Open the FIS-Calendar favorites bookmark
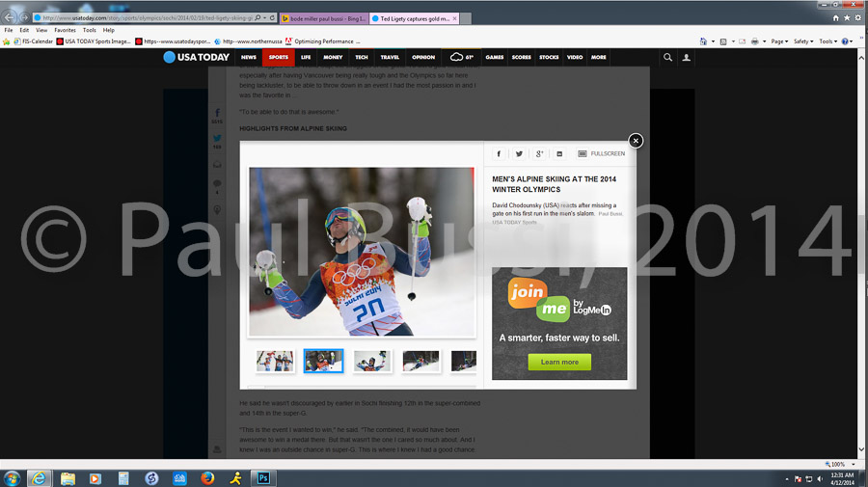868x487 pixels. (33, 41)
